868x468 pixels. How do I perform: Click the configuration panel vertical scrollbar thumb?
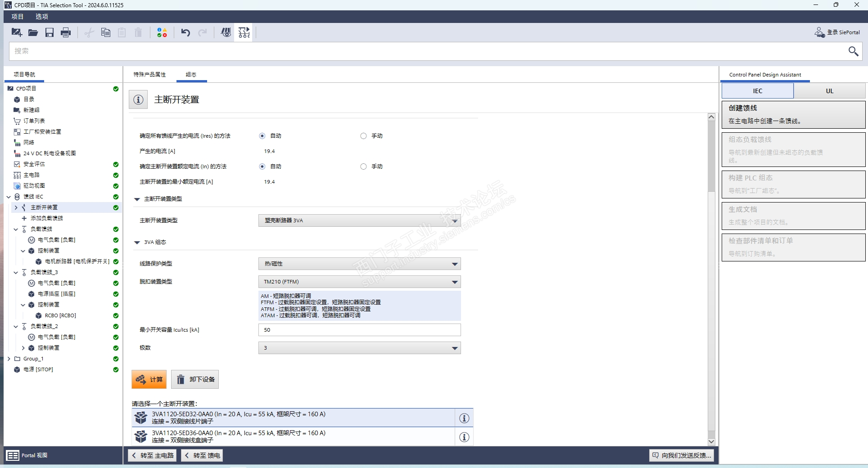[711, 157]
